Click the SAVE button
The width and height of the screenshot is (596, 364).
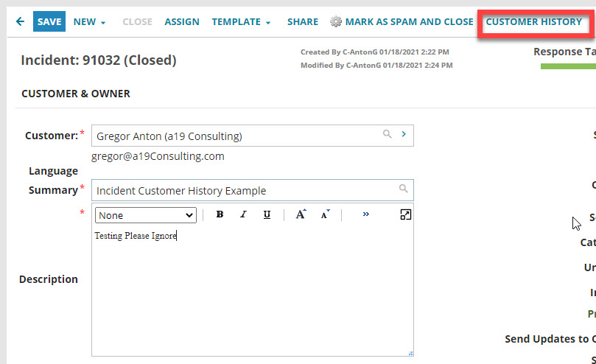tap(49, 21)
